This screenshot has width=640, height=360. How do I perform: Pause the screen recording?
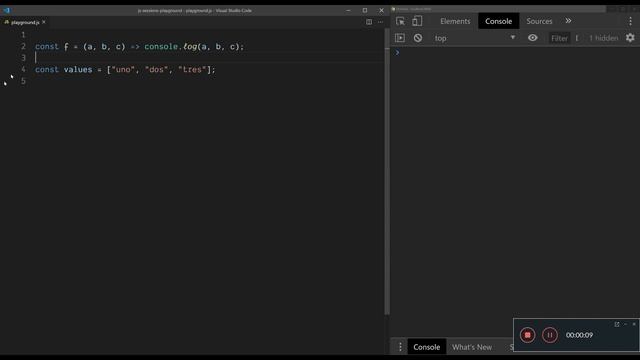[549, 335]
